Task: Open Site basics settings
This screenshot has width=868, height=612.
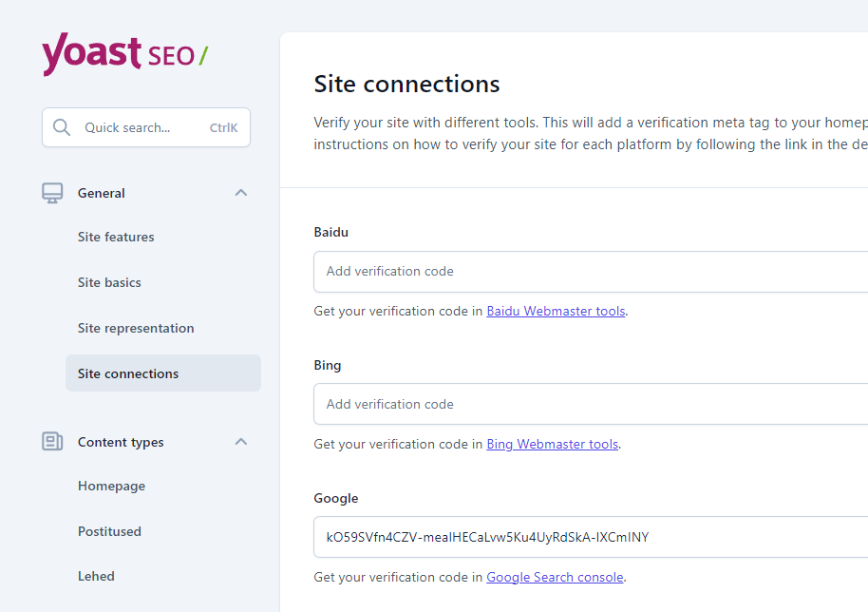Action: click(109, 282)
